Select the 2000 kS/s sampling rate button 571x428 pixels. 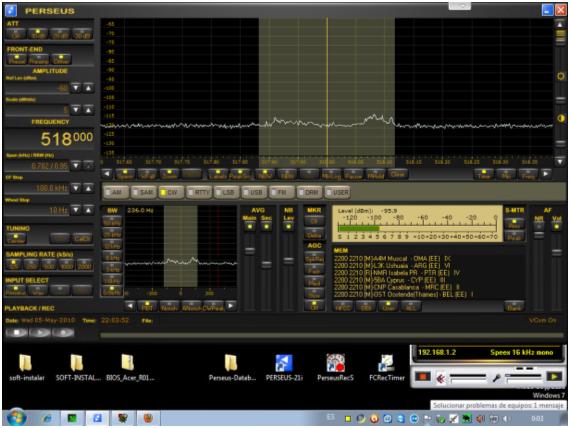(x=84, y=264)
